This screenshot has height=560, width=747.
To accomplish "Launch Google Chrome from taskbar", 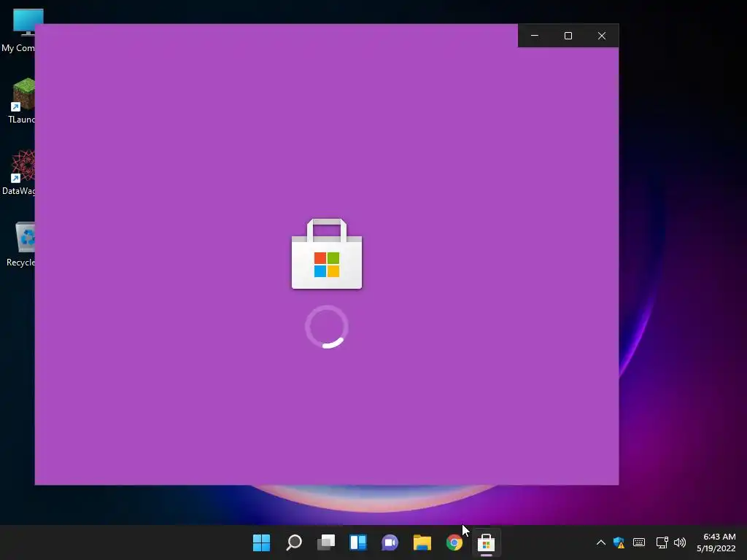I will (x=454, y=542).
